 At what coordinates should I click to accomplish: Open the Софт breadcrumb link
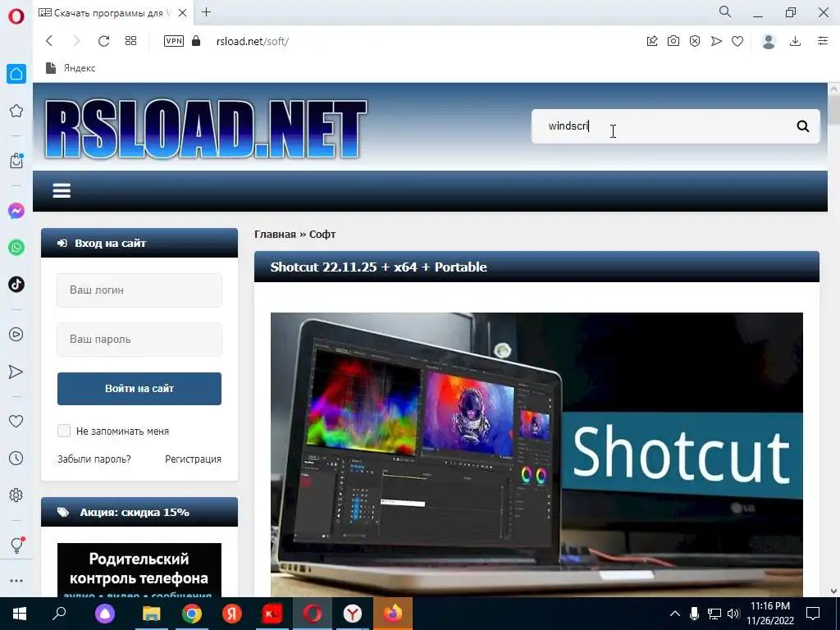tap(322, 234)
